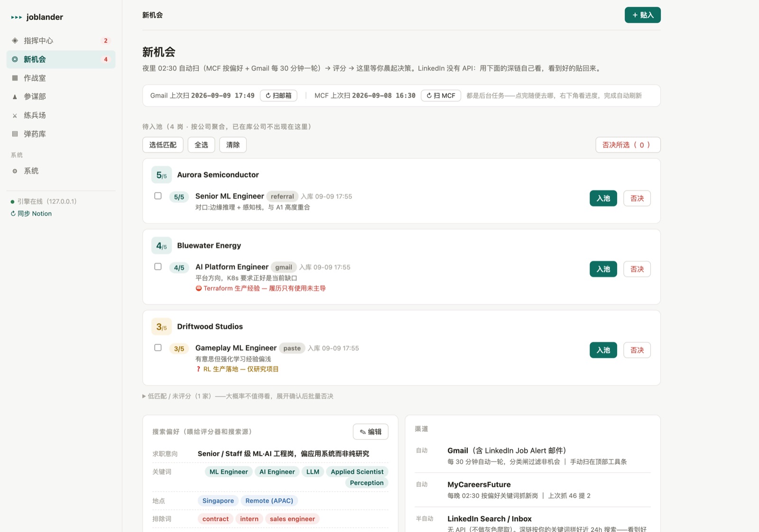Open the 编辑 search preferences button
Screen dimensions: 759x532
click(x=370, y=431)
